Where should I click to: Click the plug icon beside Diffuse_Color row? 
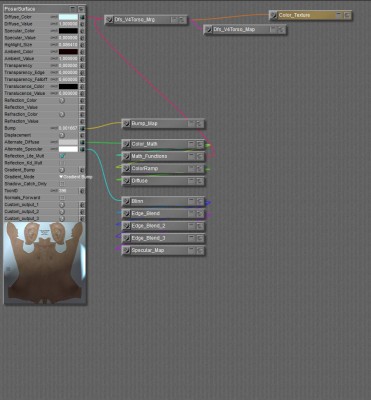(x=82, y=17)
